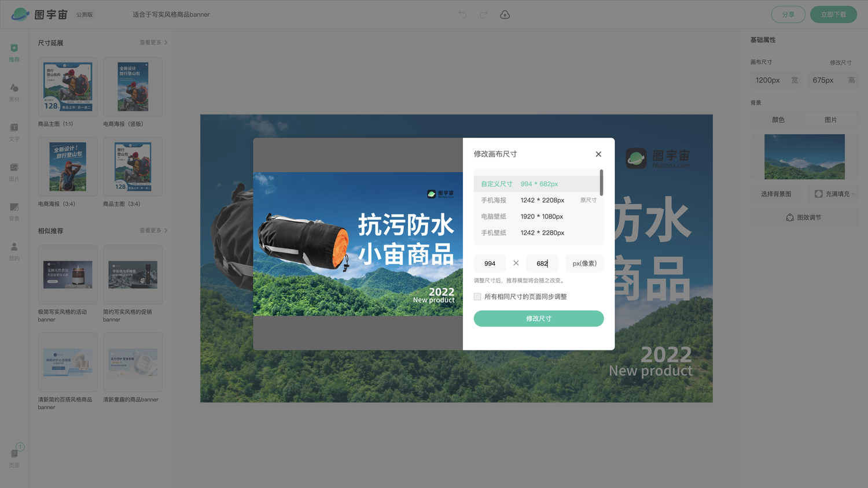Click the document title 适合于写实风格商品banner
Image resolution: width=868 pixels, height=488 pixels.
pyautogui.click(x=171, y=14)
